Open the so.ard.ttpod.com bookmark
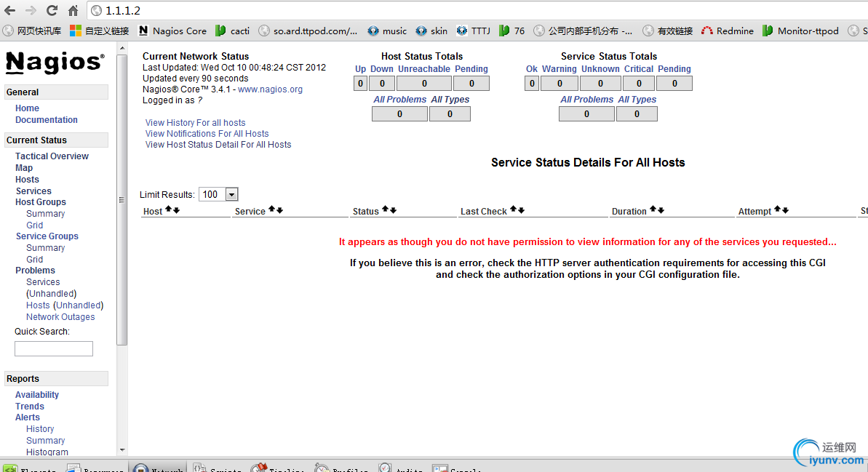The width and height of the screenshot is (868, 472). (308, 31)
